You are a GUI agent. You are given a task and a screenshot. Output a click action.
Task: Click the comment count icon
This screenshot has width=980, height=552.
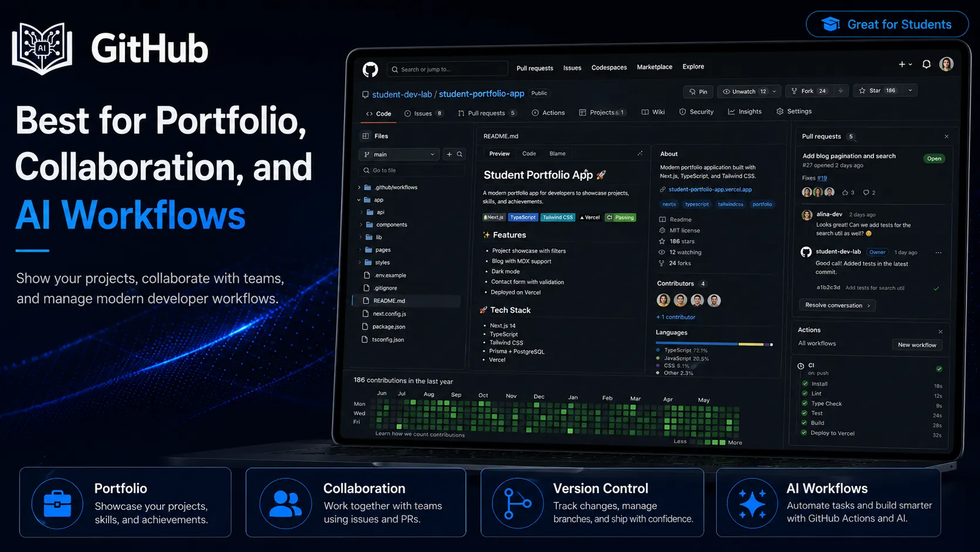[x=866, y=192]
